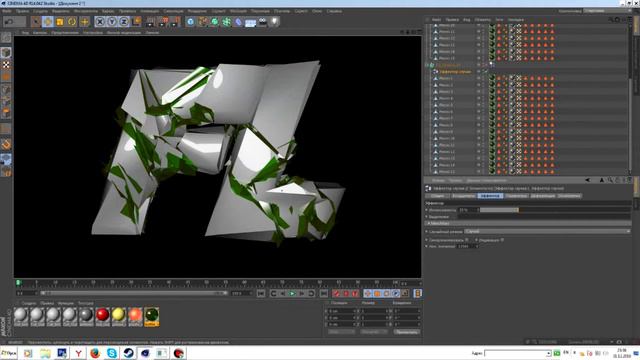
Task: Open the Справка main menu
Action: (334, 11)
